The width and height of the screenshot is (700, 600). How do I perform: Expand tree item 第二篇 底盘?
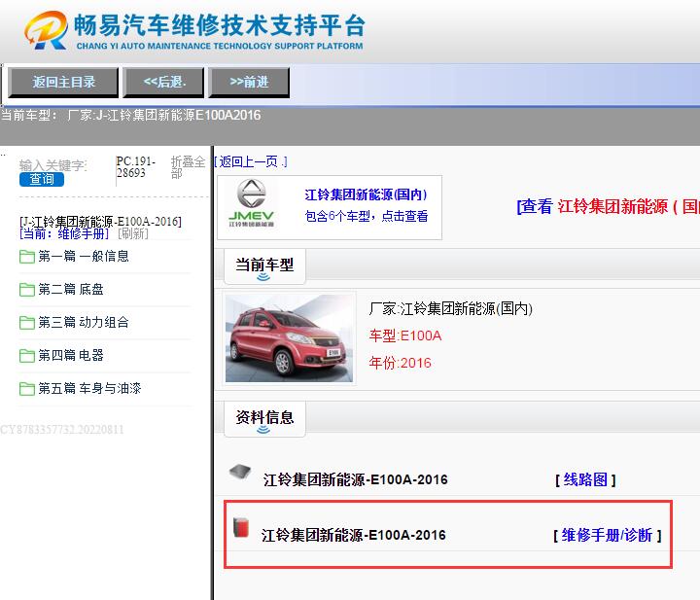pos(71,289)
